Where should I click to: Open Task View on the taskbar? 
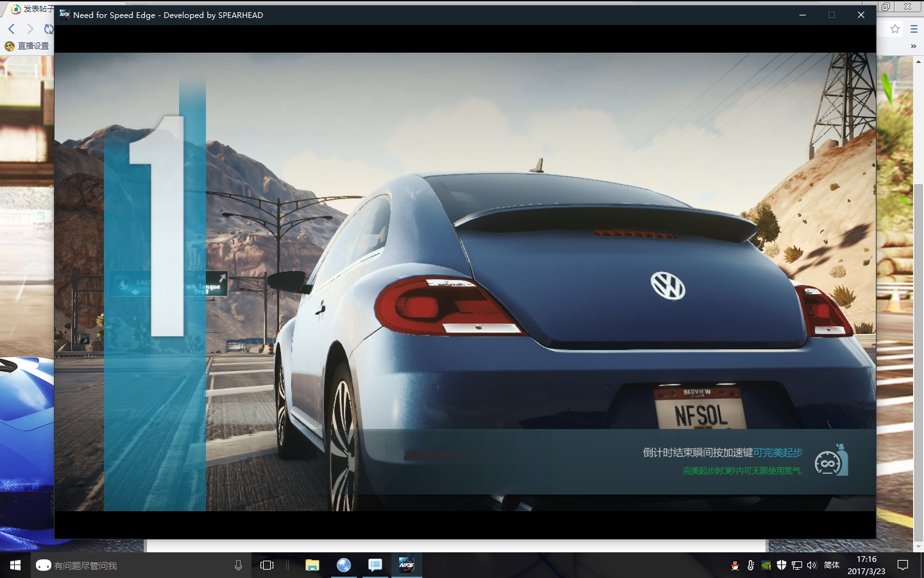[267, 565]
